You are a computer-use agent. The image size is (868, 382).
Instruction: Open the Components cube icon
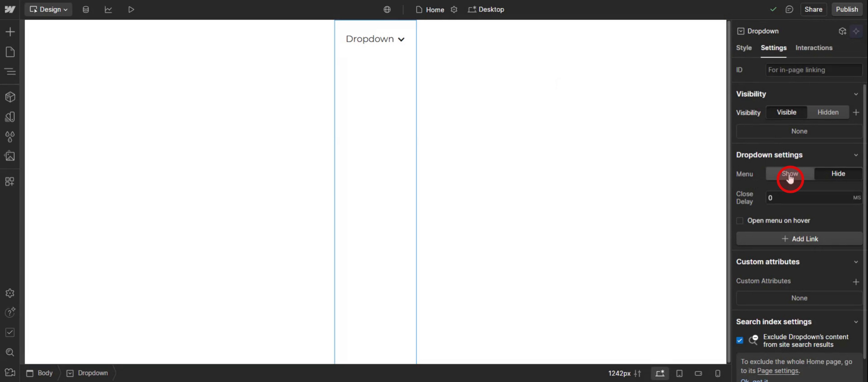(10, 97)
